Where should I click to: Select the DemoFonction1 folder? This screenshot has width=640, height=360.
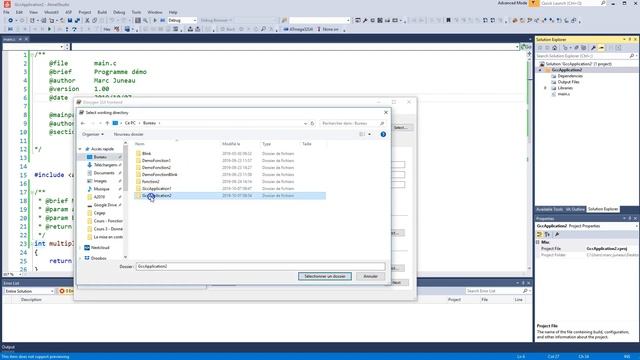(156, 160)
